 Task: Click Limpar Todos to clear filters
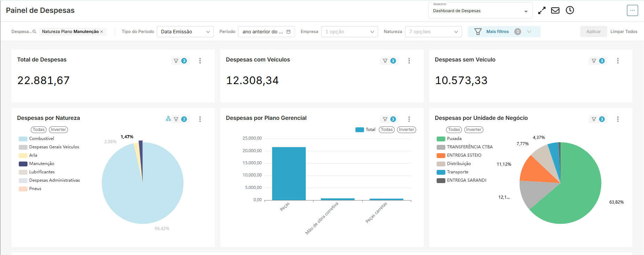coord(624,32)
